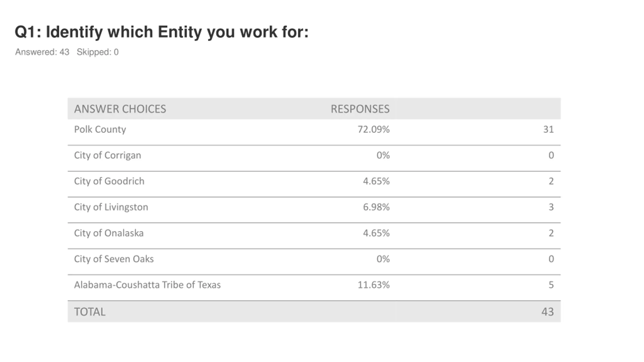
Task: Click the ANSWER CHOICES column header
Action: click(120, 109)
